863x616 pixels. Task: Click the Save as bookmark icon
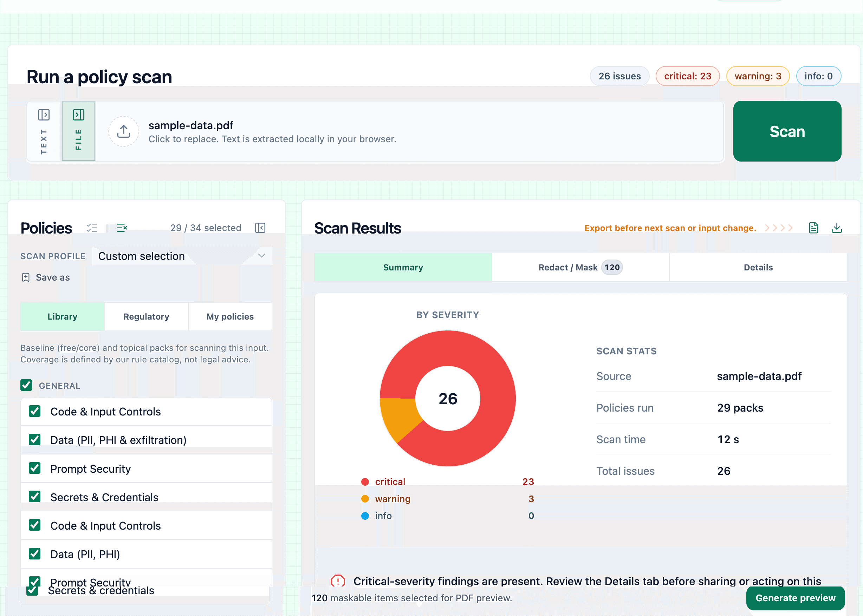(26, 277)
